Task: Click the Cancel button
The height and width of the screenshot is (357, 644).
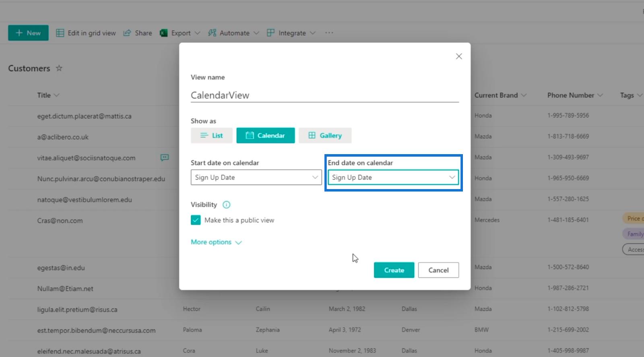Action: 438,270
